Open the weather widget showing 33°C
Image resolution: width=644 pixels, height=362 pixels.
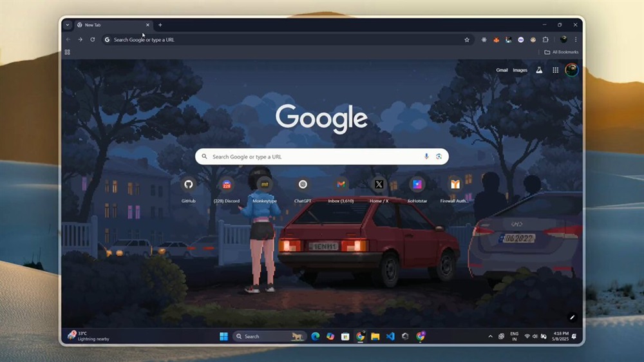tap(89, 336)
